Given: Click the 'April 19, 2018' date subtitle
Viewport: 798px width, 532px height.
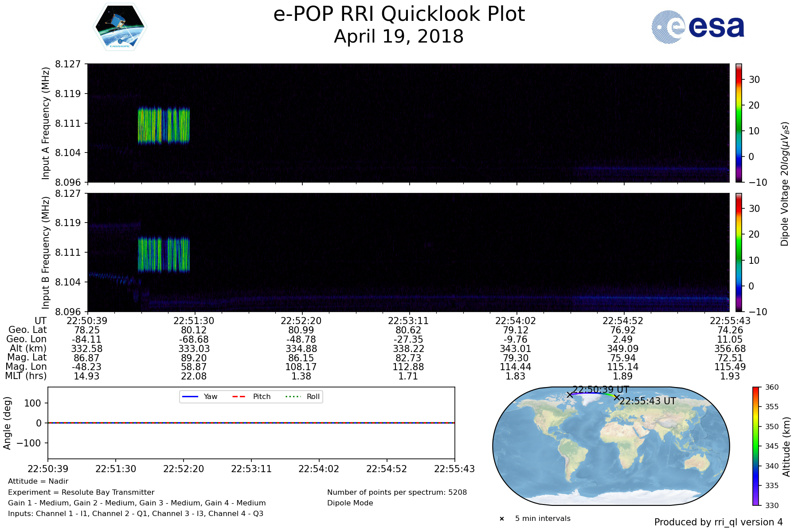Looking at the screenshot, I should point(399,36).
